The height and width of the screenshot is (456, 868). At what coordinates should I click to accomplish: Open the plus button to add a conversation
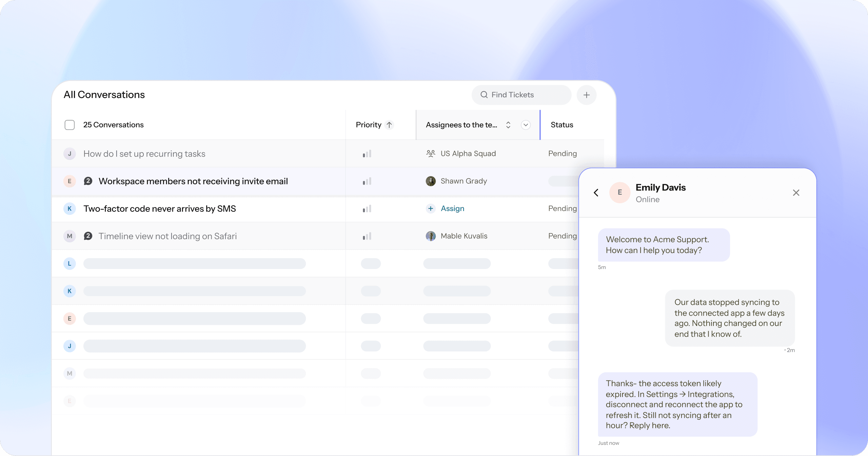pos(587,95)
